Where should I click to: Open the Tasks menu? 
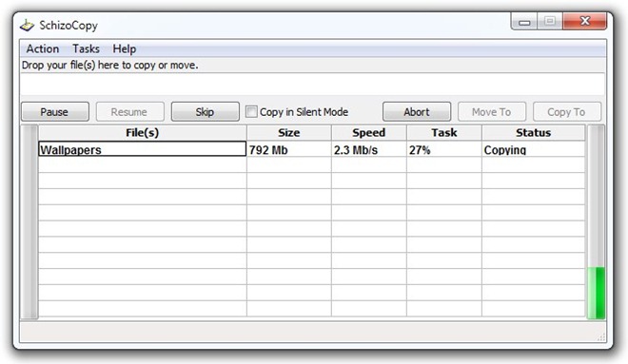(86, 48)
